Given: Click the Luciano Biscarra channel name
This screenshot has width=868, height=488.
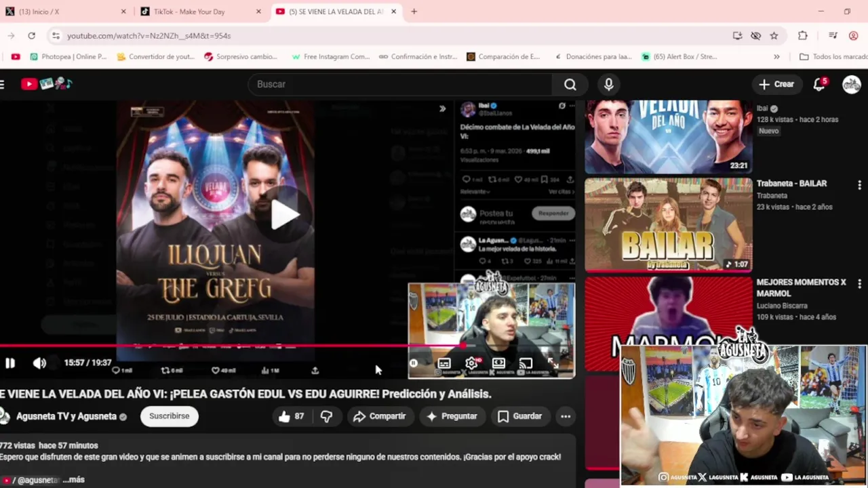Looking at the screenshot, I should coord(782,306).
